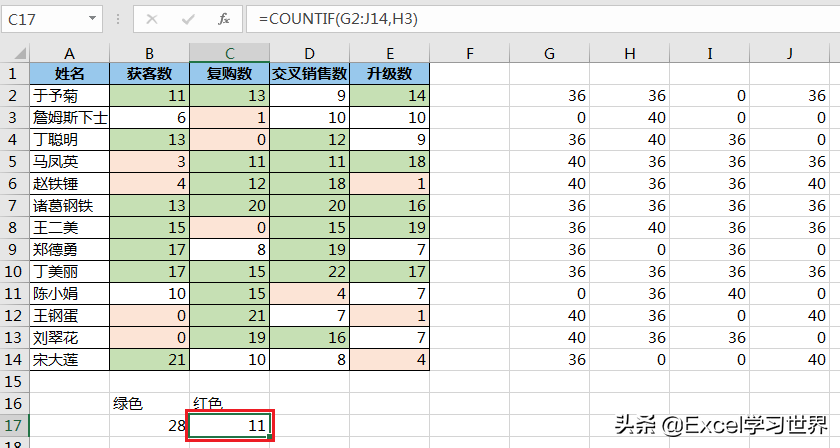
Task: Click the 交叉销售数 header cell
Action: point(310,74)
